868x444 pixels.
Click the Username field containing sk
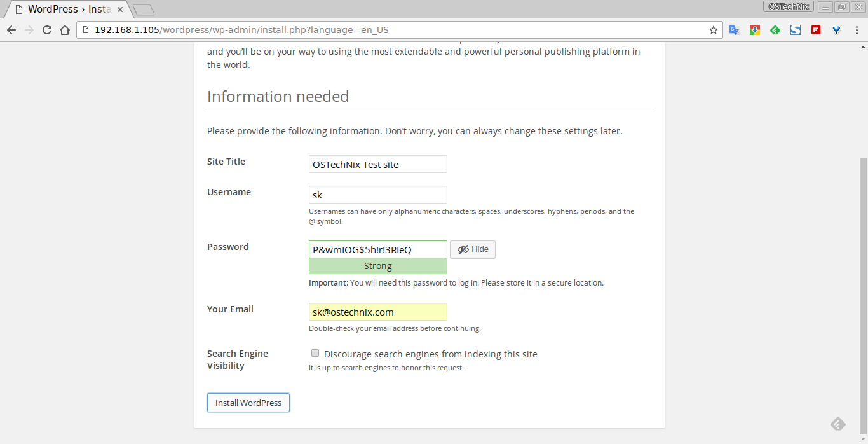(x=378, y=195)
